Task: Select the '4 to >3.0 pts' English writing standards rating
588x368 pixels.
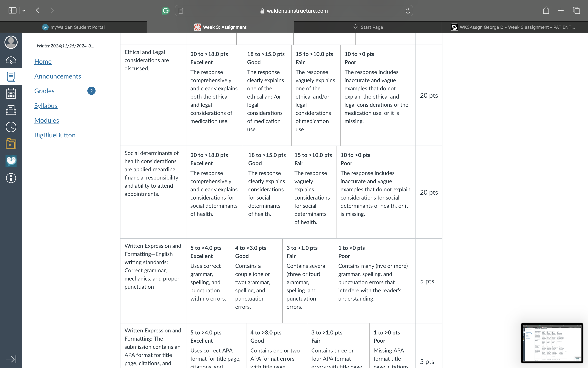Action: (x=257, y=281)
